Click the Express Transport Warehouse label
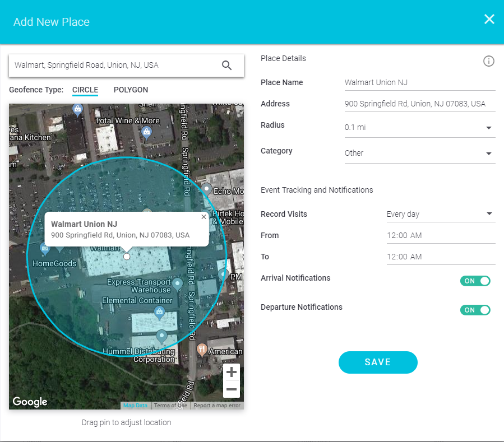The height and width of the screenshot is (442, 504). pos(139,286)
